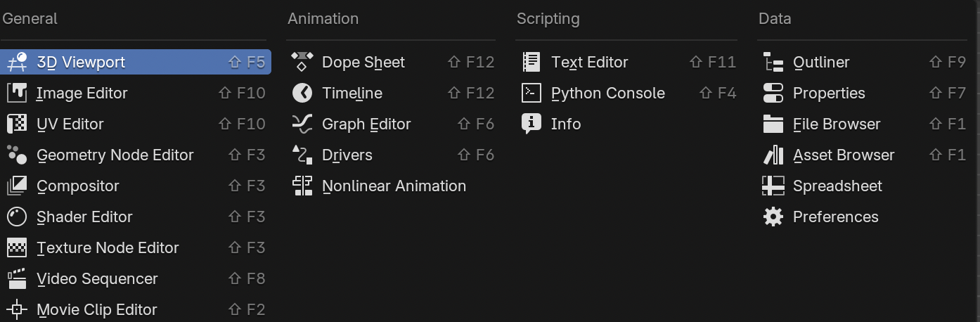Click the 3D Viewport icon
Image resolution: width=980 pixels, height=322 pixels.
click(x=17, y=62)
